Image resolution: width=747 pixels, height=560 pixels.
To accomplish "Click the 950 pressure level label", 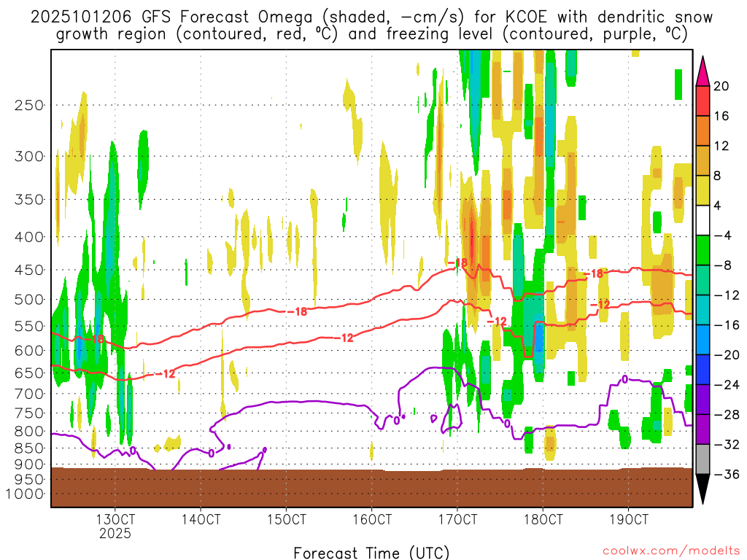I will coord(29,480).
